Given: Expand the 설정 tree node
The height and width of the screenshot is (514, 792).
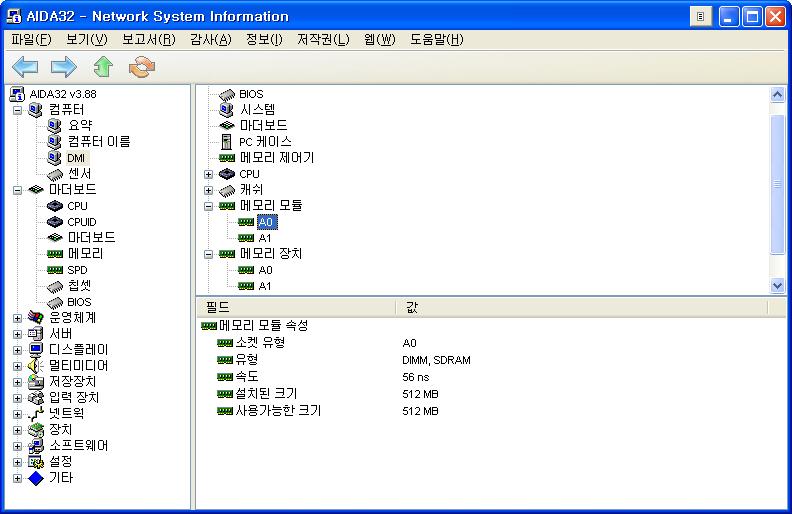Looking at the screenshot, I should [18, 462].
